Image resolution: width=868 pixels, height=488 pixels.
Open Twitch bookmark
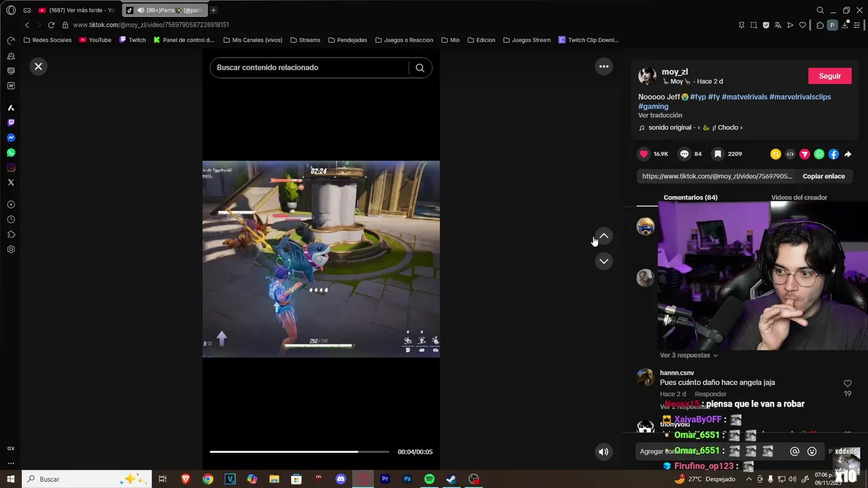[x=132, y=40]
